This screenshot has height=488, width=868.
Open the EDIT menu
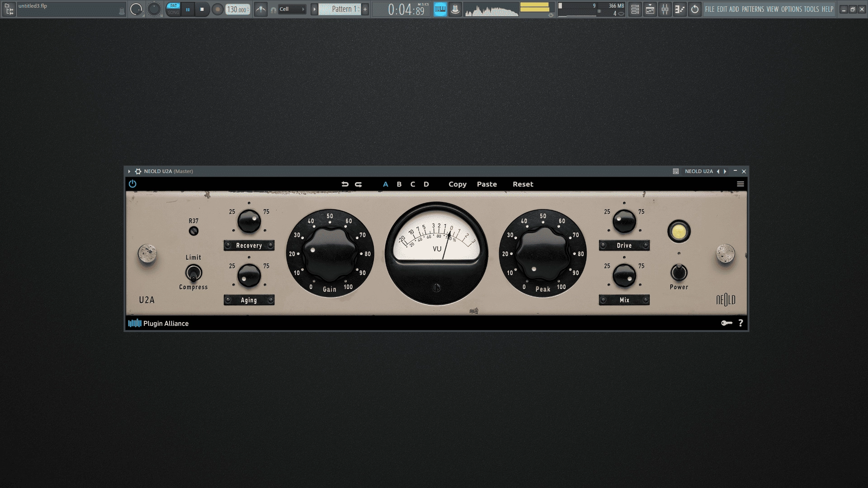pos(722,9)
